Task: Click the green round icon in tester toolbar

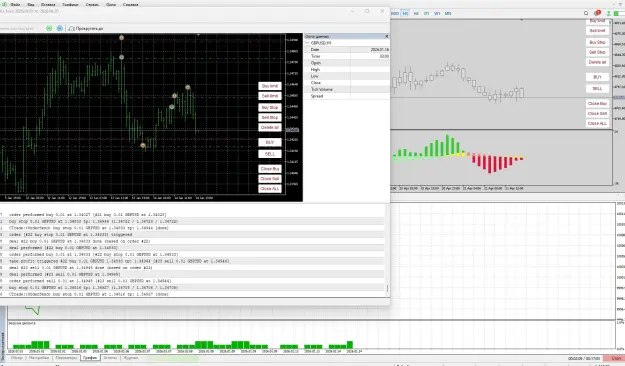Action: click(x=49, y=28)
